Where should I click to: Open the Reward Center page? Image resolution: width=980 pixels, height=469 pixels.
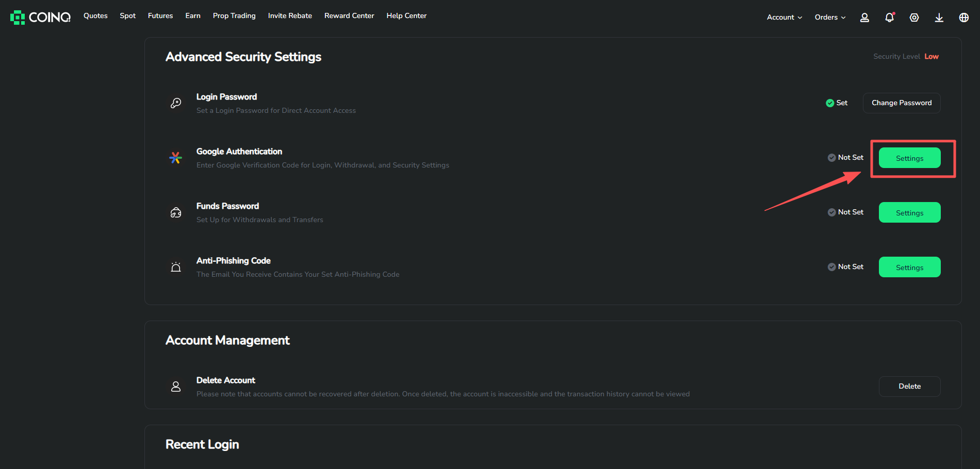point(349,15)
